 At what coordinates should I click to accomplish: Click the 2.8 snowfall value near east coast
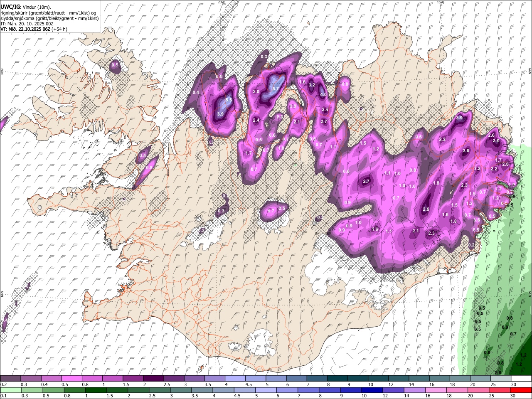click(x=496, y=140)
